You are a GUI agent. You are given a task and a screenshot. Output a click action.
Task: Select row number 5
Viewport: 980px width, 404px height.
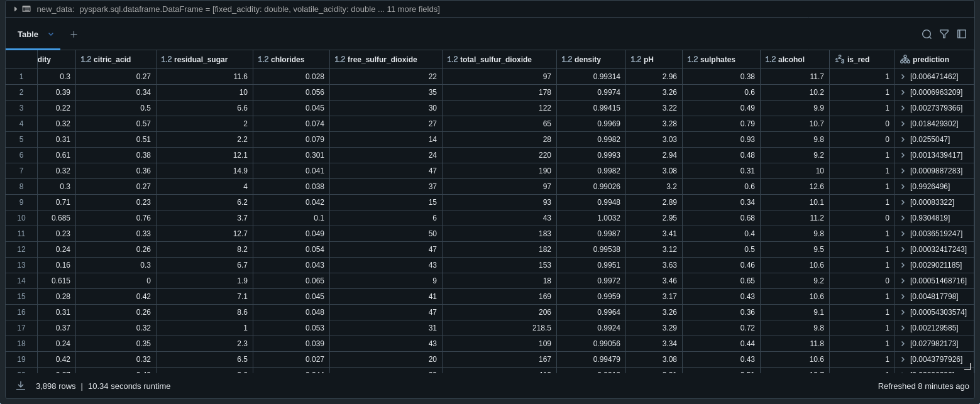pyautogui.click(x=21, y=139)
